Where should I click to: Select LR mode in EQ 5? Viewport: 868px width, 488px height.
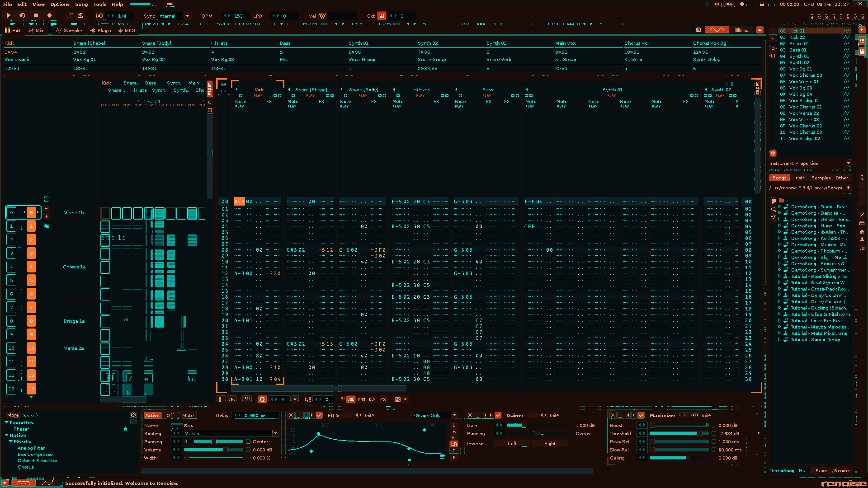454,444
